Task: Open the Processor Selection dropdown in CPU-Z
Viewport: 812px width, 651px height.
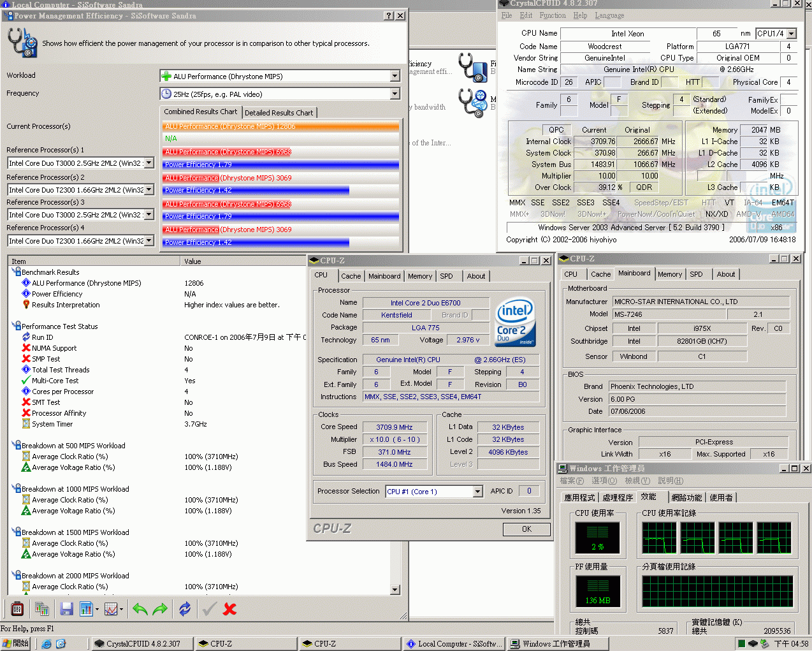Action: (477, 492)
